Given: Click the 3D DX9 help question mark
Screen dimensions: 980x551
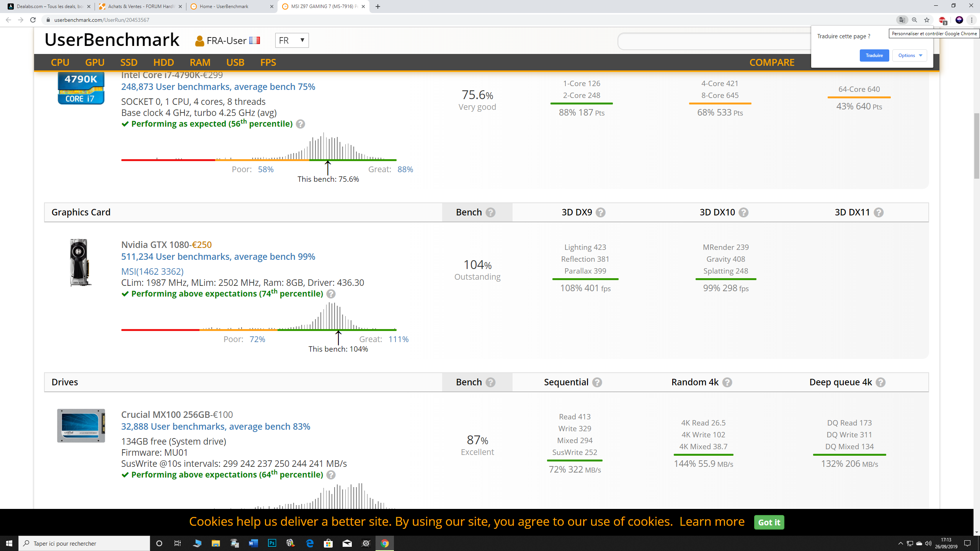Looking at the screenshot, I should [601, 212].
